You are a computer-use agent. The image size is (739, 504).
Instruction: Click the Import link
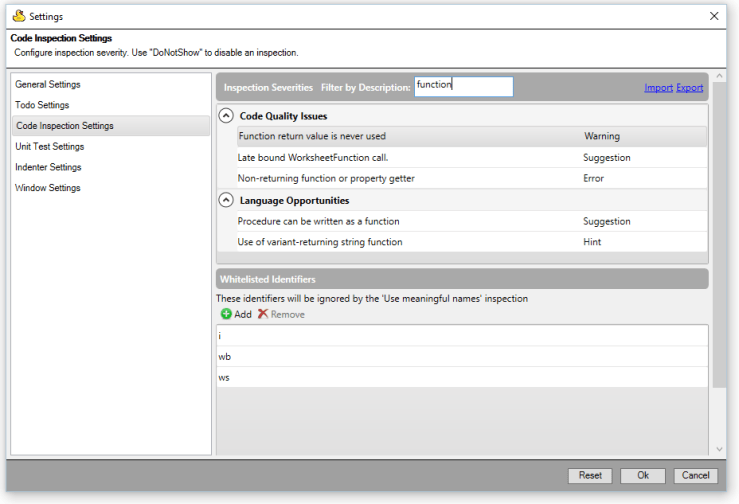pyautogui.click(x=658, y=88)
